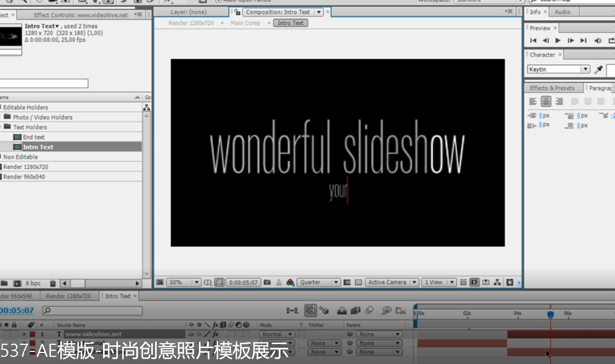Switch to Render 1280x720 timeline tab
The height and width of the screenshot is (364, 615).
pyautogui.click(x=69, y=296)
